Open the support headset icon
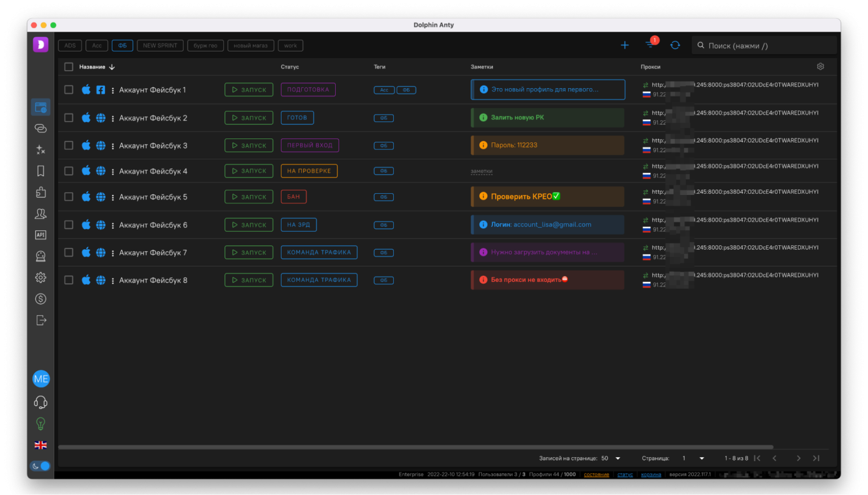Viewport: 868px width, 495px height. point(41,402)
